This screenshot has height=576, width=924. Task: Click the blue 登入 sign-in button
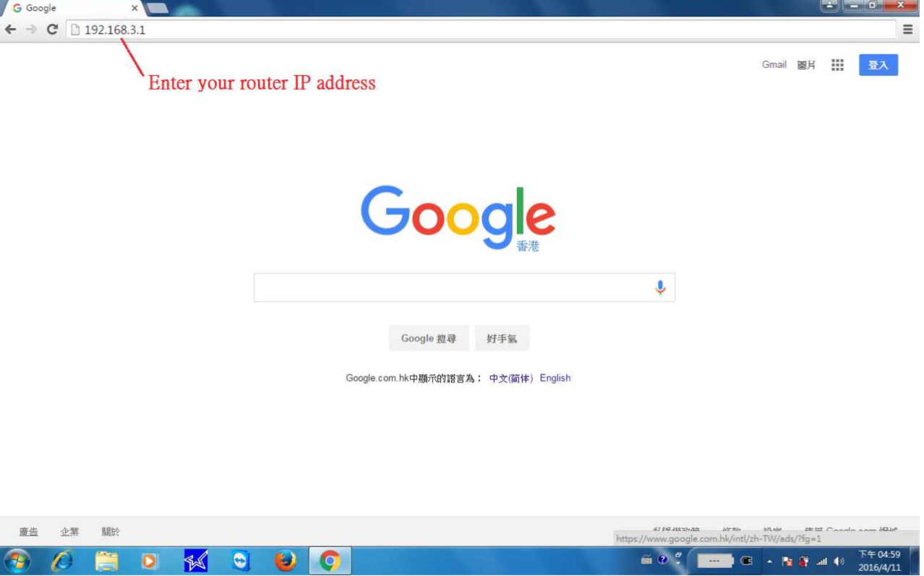point(878,65)
